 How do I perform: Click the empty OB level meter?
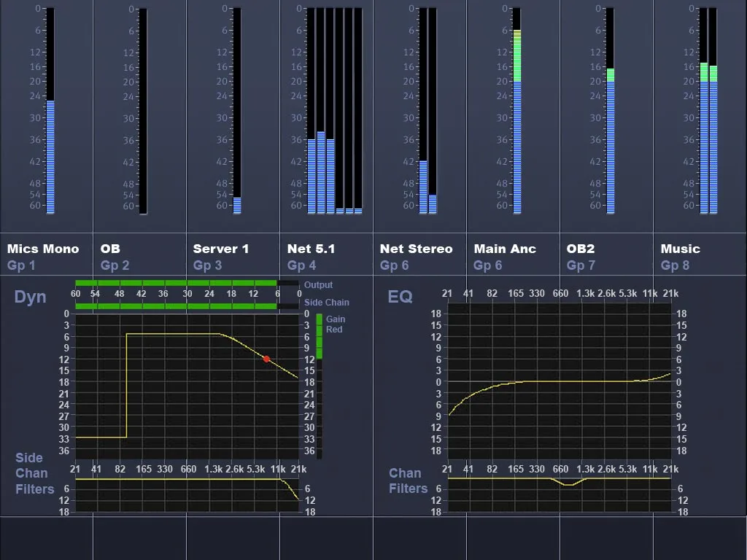pyautogui.click(x=143, y=111)
